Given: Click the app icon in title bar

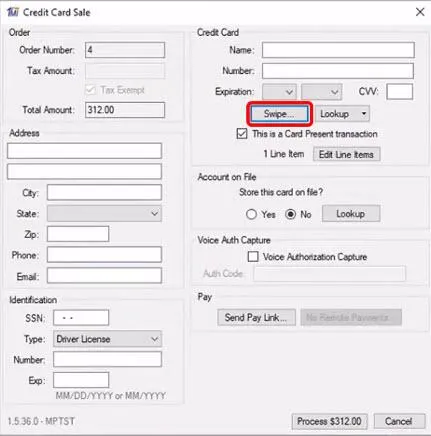Looking at the screenshot, I should 13,12.
